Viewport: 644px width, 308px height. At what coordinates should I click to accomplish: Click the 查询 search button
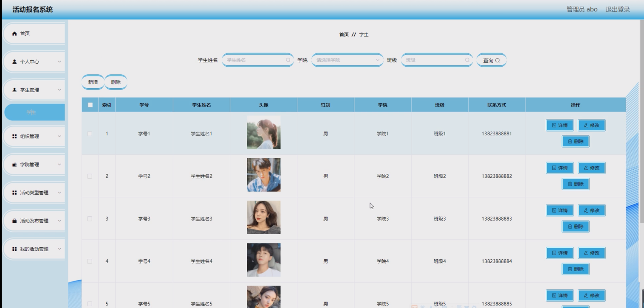click(491, 60)
